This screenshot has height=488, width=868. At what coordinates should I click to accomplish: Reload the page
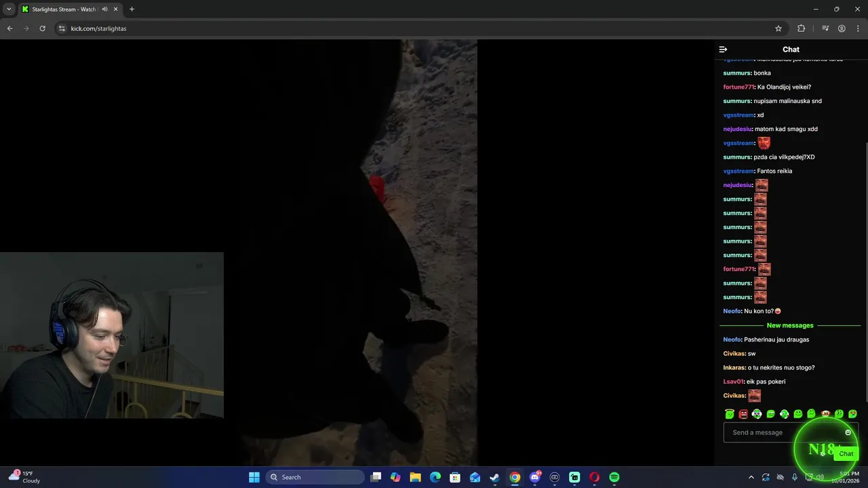pos(42,28)
